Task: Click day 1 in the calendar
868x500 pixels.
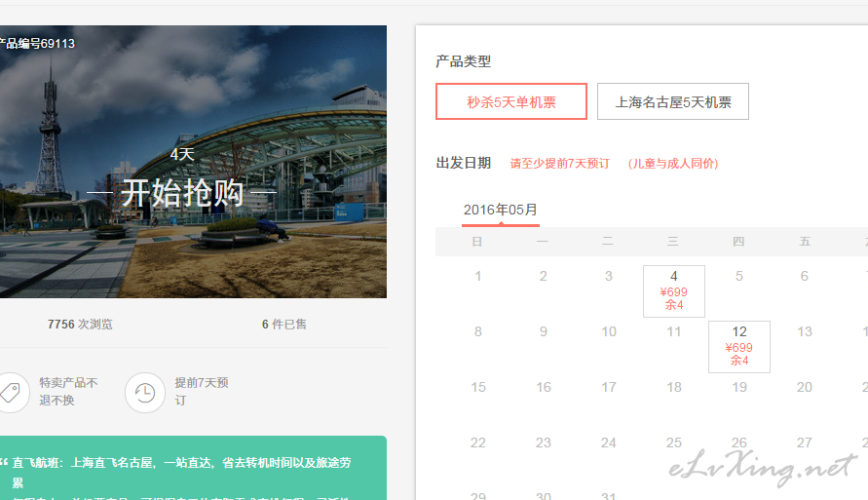Action: coord(477,276)
